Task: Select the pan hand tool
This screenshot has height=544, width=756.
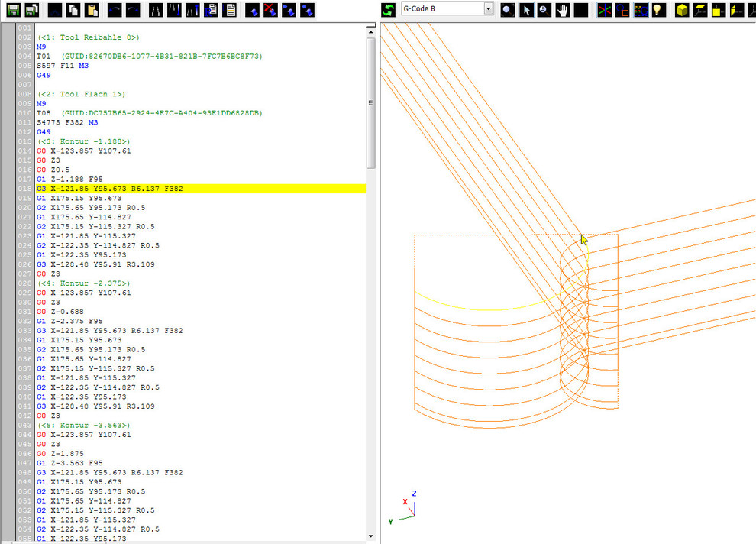Action: (x=563, y=10)
